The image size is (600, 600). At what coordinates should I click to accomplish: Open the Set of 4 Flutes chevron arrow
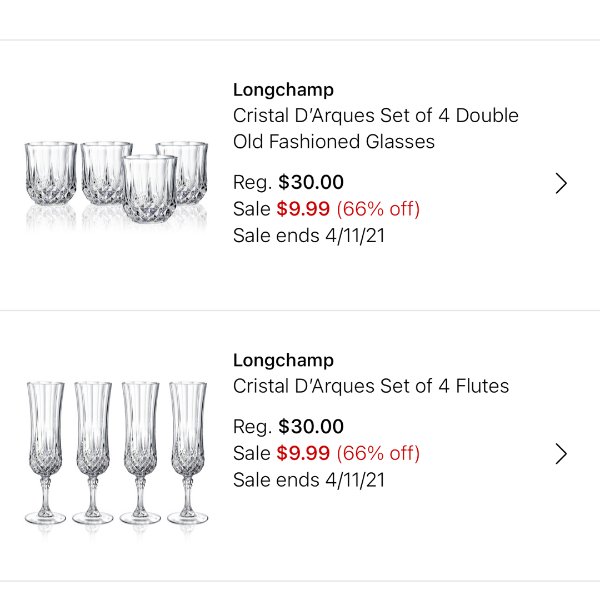tap(561, 454)
